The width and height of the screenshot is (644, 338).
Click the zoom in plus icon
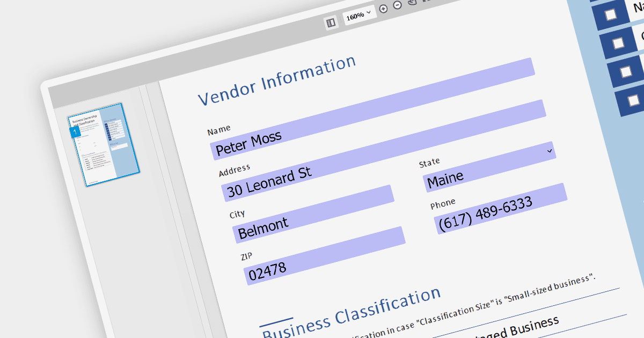383,9
